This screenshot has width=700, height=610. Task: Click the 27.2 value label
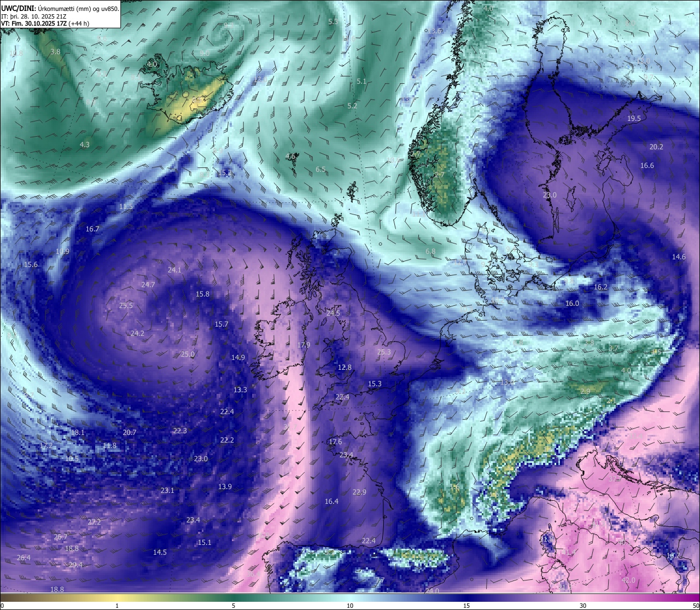point(94,522)
